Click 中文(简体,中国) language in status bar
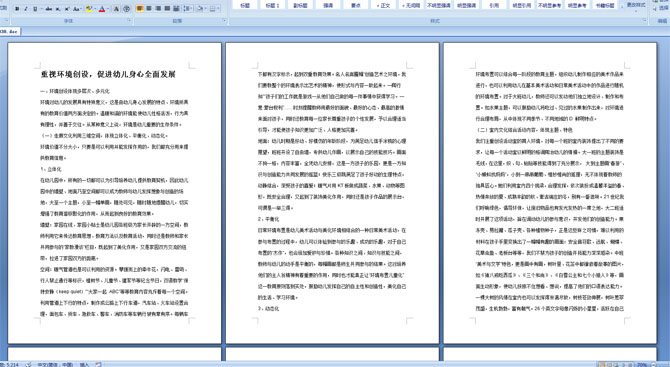670x367 pixels. (55, 364)
